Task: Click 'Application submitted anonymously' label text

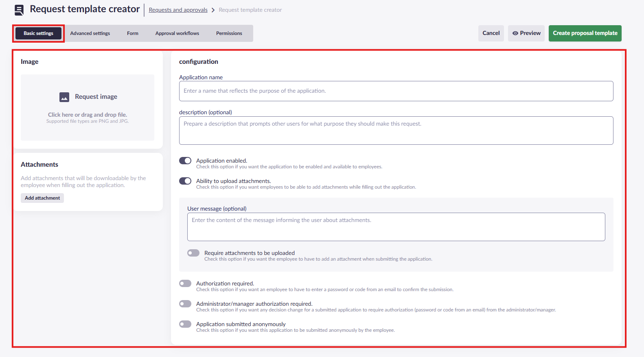Action: (x=241, y=324)
